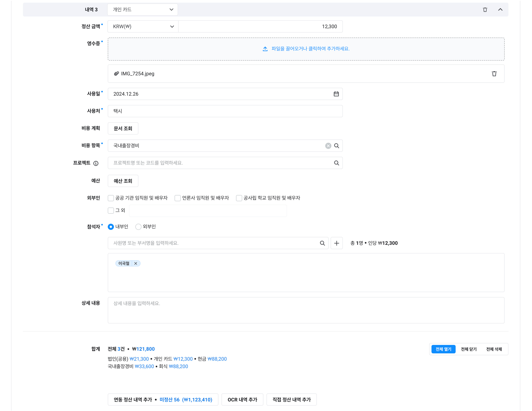Click the 프로젝트 search magnifier
The image size is (532, 411).
pos(336,163)
